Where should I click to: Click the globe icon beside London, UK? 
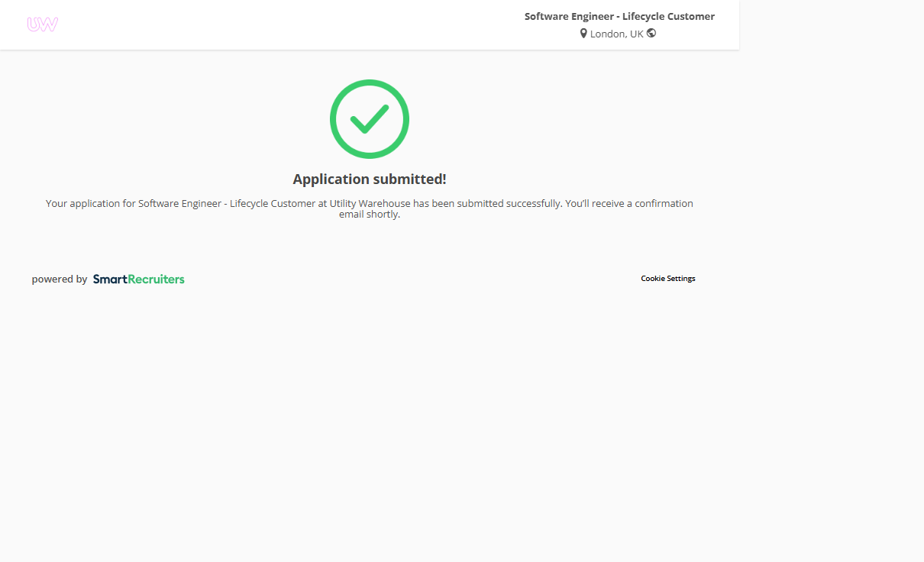(x=651, y=33)
